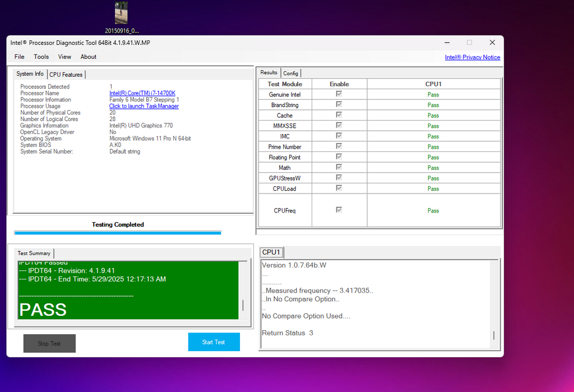
Task: Click the GPUStressW module name
Action: (x=285, y=178)
